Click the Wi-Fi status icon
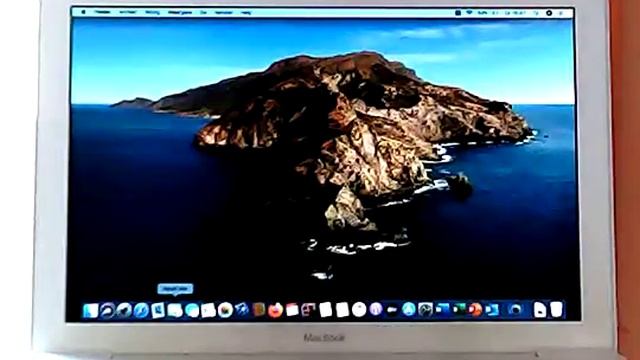 click(470, 13)
